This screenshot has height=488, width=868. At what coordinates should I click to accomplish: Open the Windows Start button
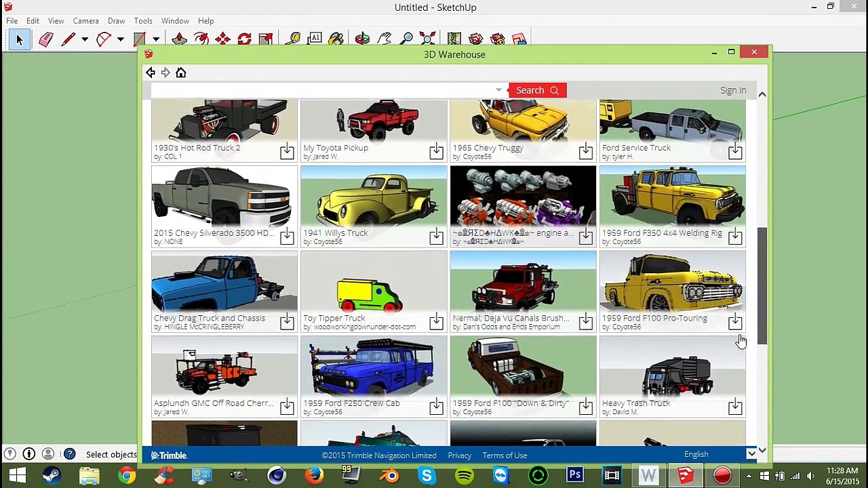coord(18,475)
